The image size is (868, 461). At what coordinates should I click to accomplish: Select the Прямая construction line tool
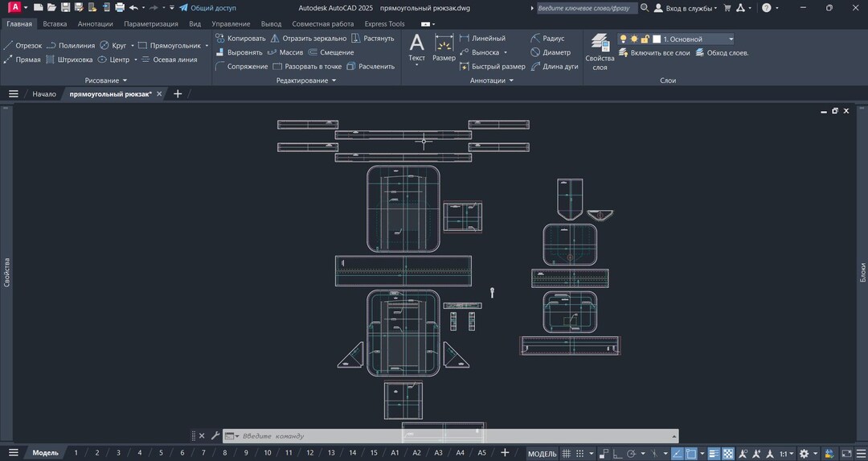[x=23, y=60]
